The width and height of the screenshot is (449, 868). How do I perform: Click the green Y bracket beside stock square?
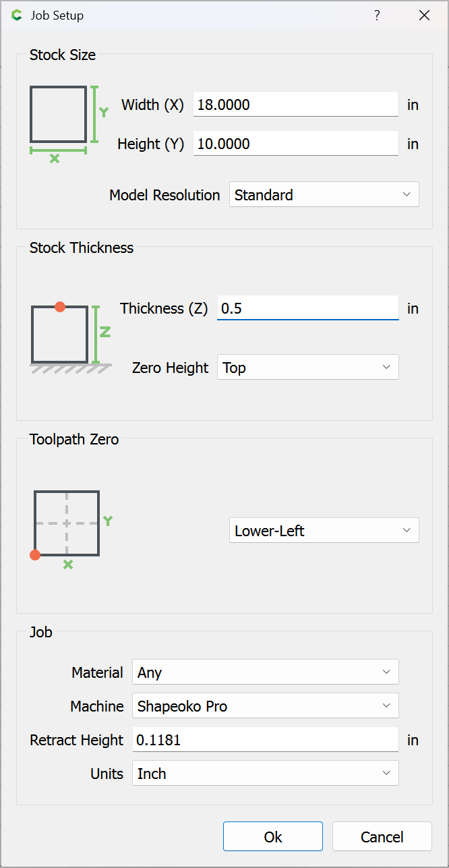pyautogui.click(x=98, y=113)
